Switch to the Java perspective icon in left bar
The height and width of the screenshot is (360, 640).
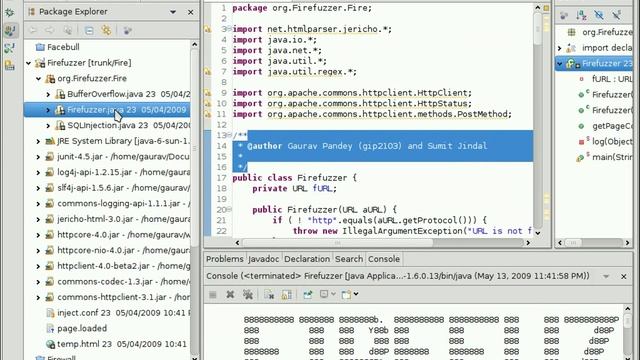(9, 31)
